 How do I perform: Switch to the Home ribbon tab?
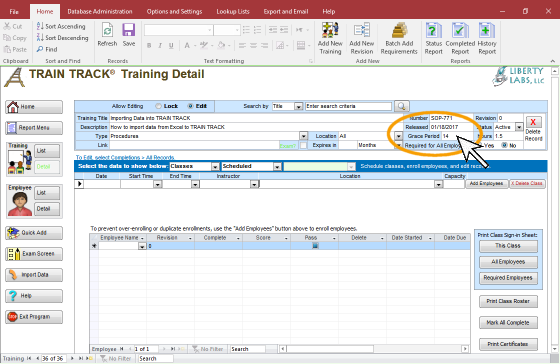pos(45,11)
